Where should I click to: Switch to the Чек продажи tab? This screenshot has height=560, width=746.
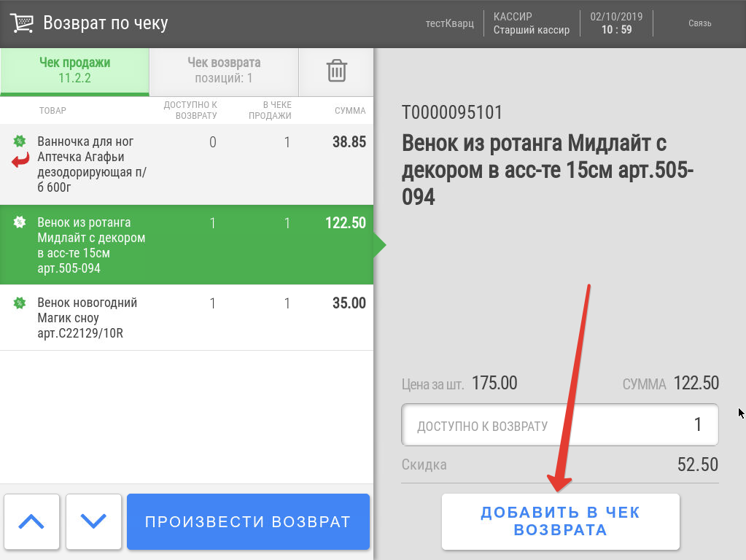74,71
